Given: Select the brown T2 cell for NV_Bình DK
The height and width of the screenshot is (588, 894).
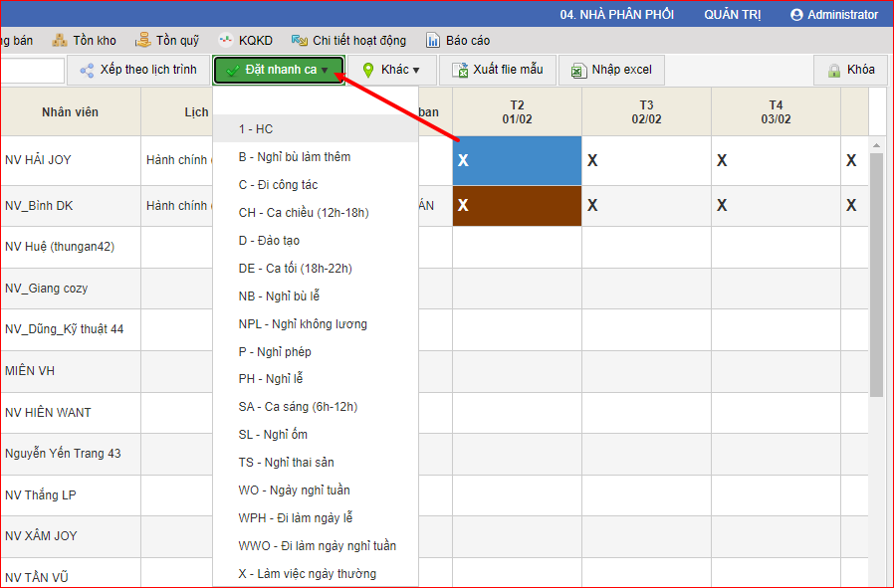Looking at the screenshot, I should (517, 206).
